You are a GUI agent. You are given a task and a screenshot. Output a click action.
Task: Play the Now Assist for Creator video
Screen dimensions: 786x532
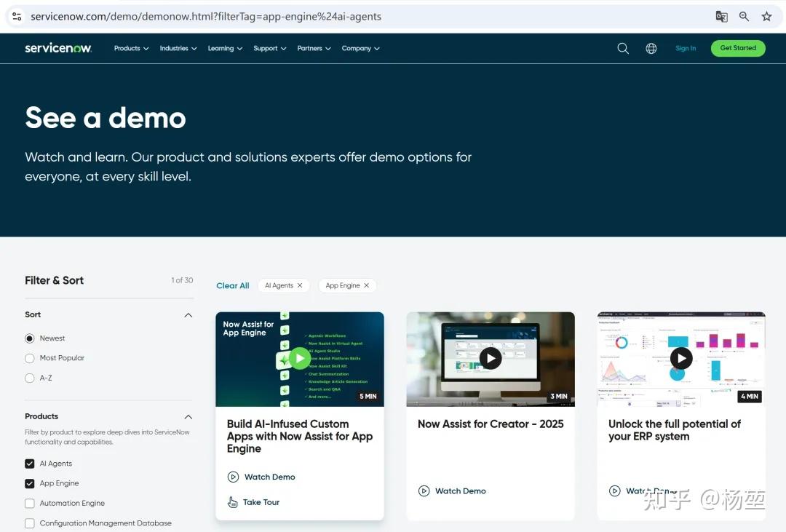[x=491, y=359]
